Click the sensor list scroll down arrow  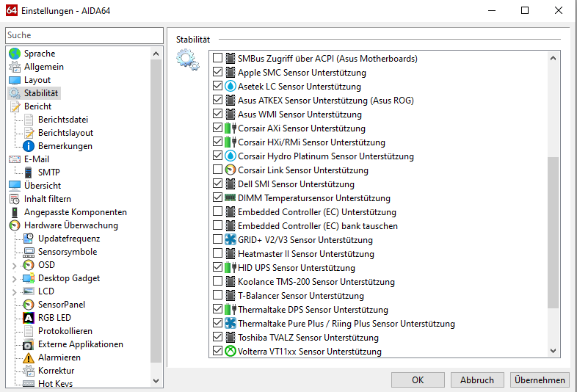click(553, 351)
